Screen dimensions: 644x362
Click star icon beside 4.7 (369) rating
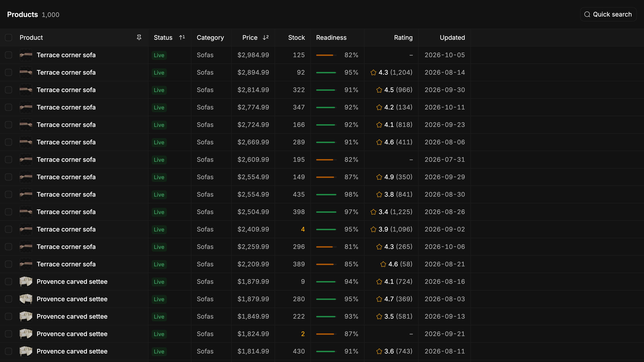click(379, 299)
